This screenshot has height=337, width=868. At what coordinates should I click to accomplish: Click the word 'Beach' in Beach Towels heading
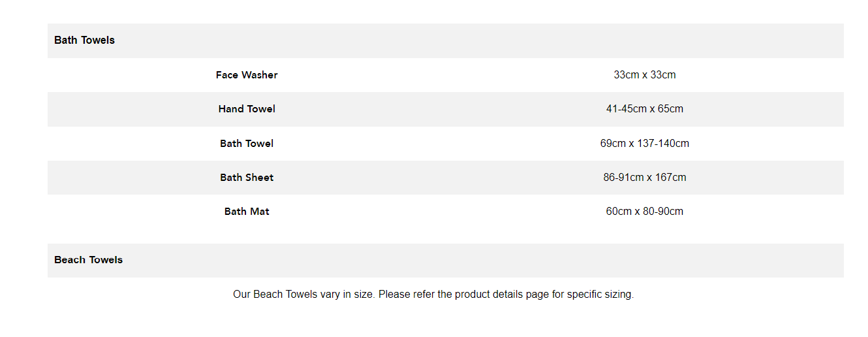[69, 260]
